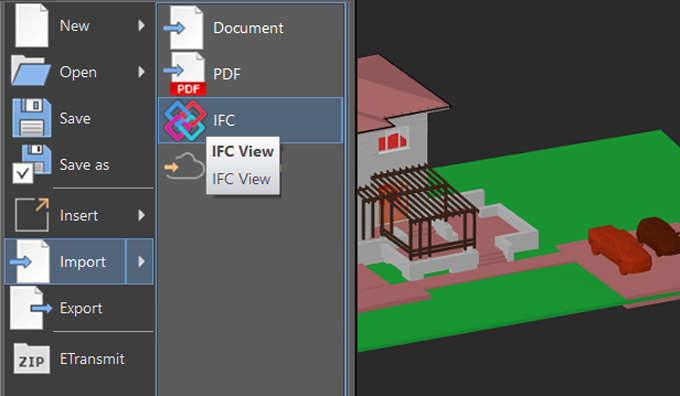Expand the Open submenu arrow
The width and height of the screenshot is (680, 396).
pos(141,72)
